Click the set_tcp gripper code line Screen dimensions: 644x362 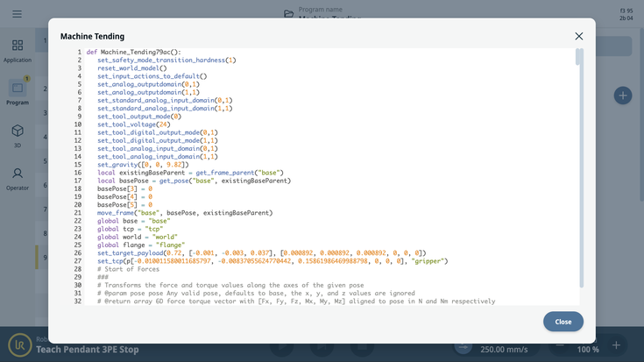(272, 261)
